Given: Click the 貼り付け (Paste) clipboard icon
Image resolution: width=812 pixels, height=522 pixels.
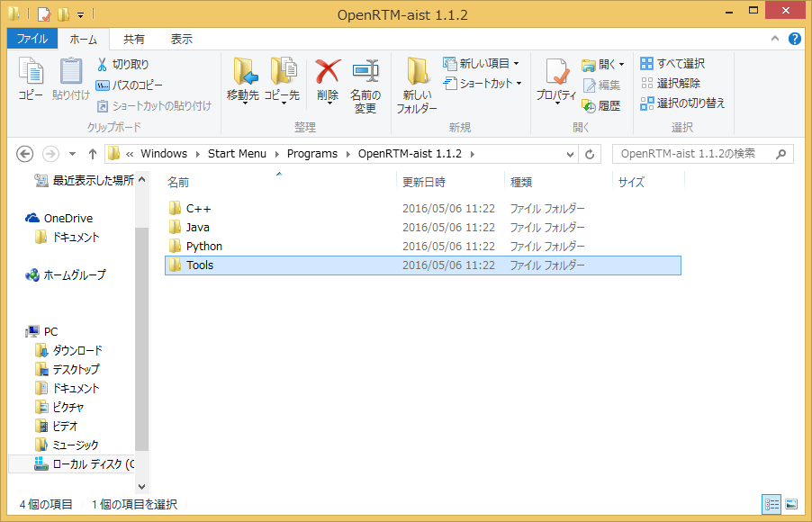Looking at the screenshot, I should point(71,78).
